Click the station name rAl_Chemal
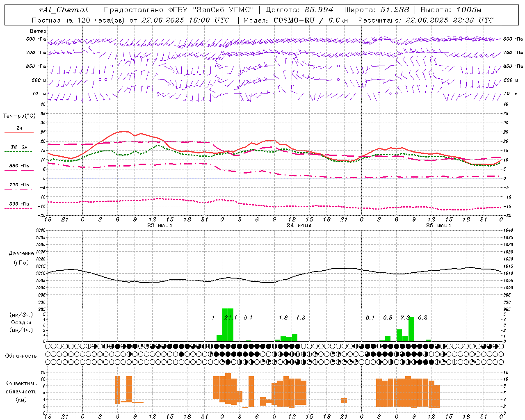525x420 pixels. pyautogui.click(x=64, y=10)
